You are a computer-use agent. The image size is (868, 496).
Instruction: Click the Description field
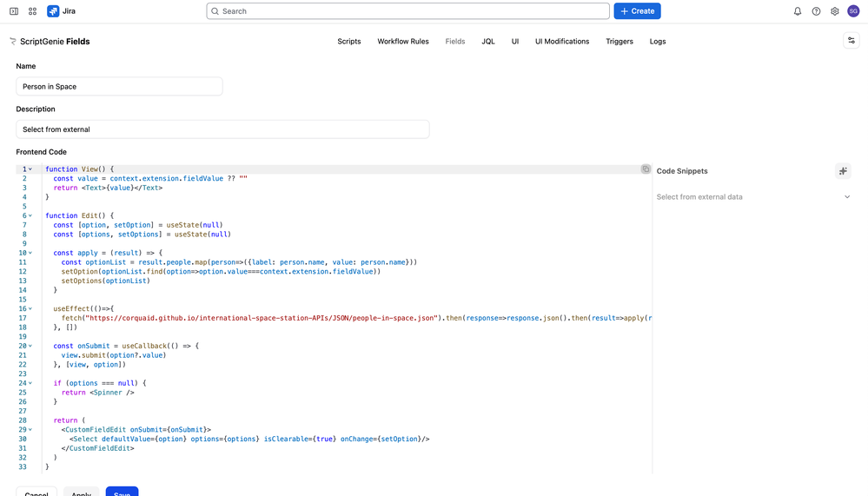pyautogui.click(x=222, y=129)
